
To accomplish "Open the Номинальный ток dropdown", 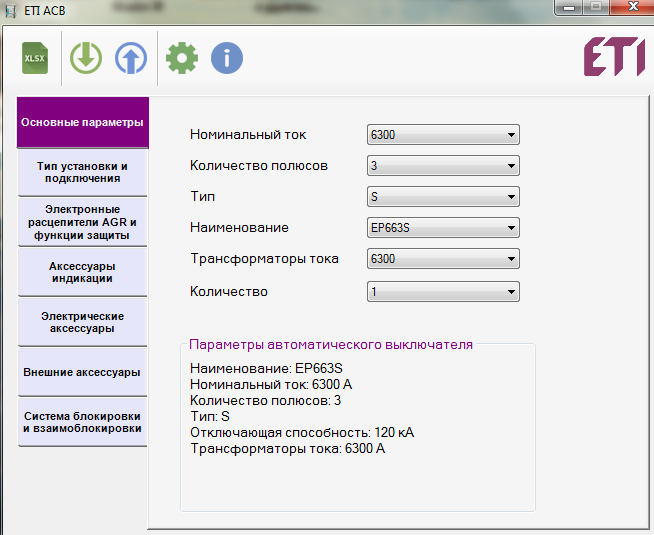I will tap(443, 135).
